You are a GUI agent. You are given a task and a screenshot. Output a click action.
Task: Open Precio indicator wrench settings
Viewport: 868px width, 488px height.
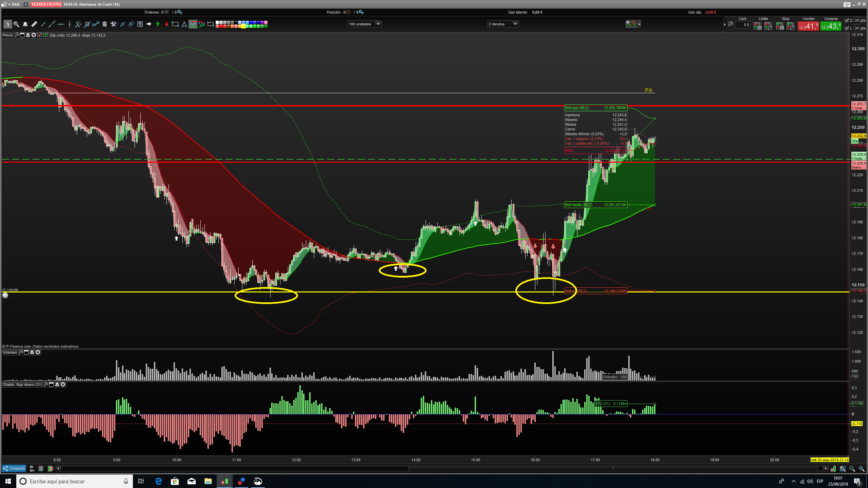pos(16,35)
